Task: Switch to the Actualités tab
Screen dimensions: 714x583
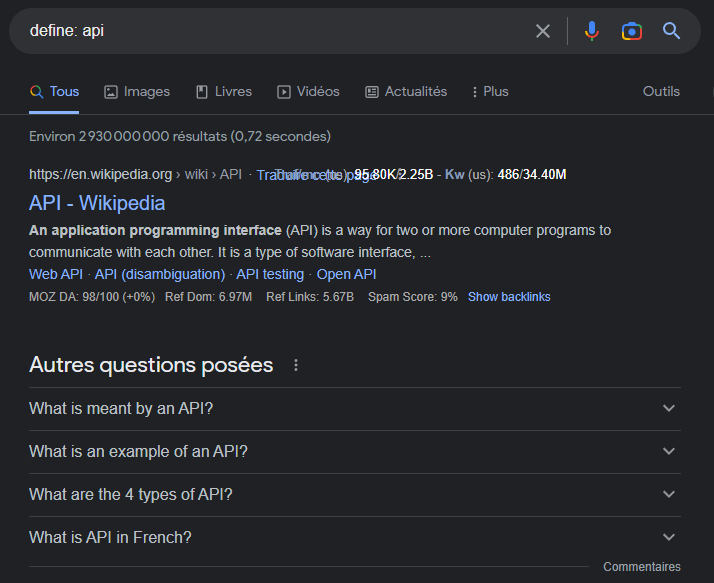Action: click(x=406, y=92)
